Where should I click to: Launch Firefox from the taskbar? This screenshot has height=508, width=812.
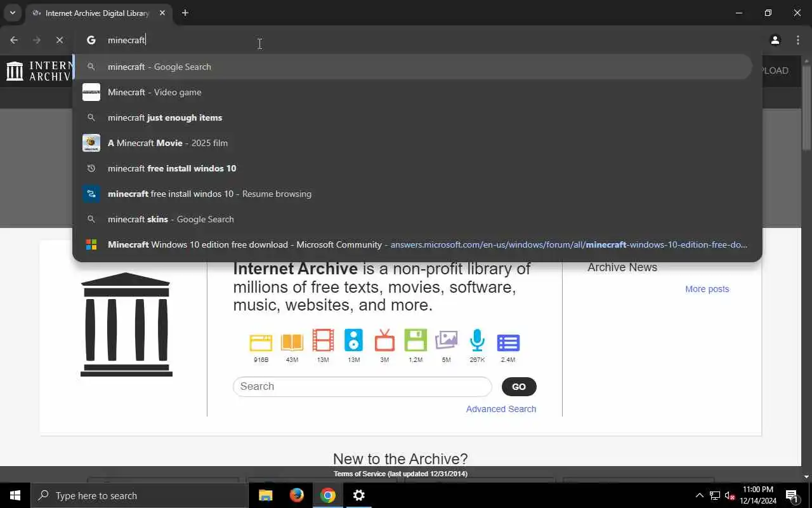[x=296, y=495]
